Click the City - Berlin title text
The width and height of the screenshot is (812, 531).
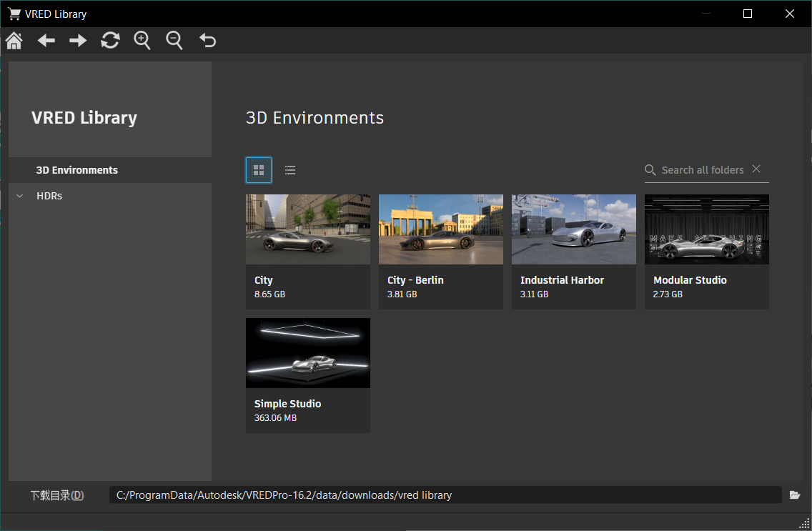pyautogui.click(x=415, y=280)
